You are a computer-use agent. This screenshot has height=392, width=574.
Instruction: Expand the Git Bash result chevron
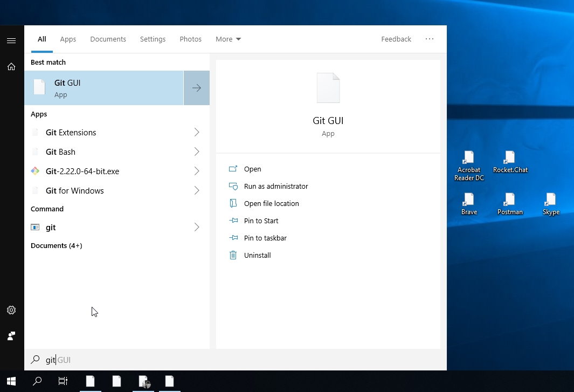coord(197,152)
